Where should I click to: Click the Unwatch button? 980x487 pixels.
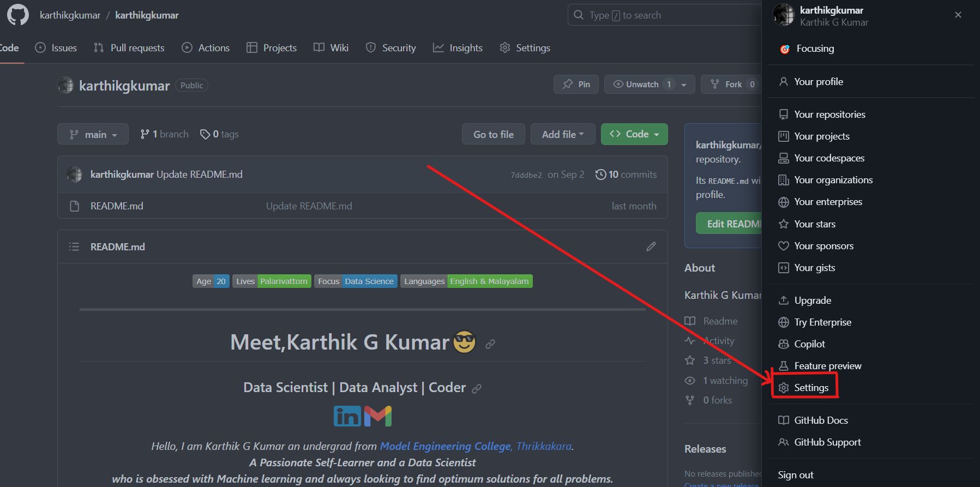(x=636, y=85)
